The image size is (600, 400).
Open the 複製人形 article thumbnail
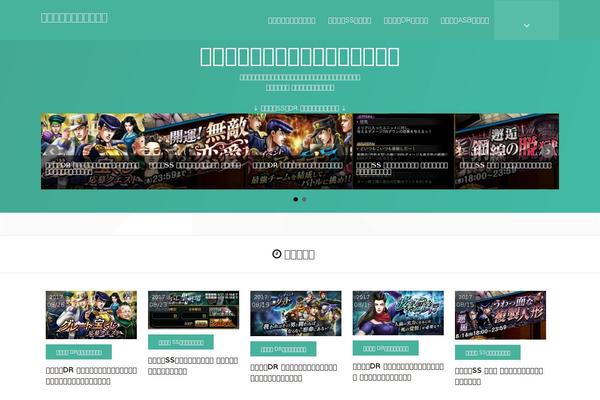(x=501, y=315)
